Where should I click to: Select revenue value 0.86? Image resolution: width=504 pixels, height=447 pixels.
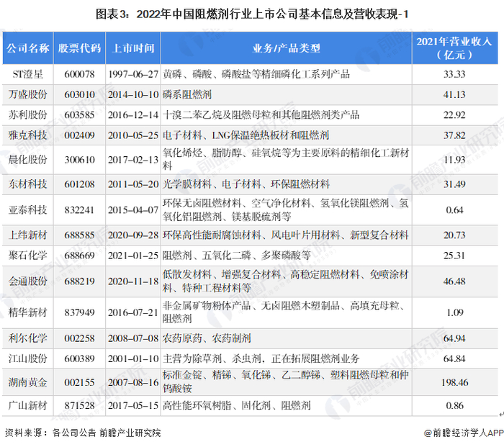pos(454,405)
